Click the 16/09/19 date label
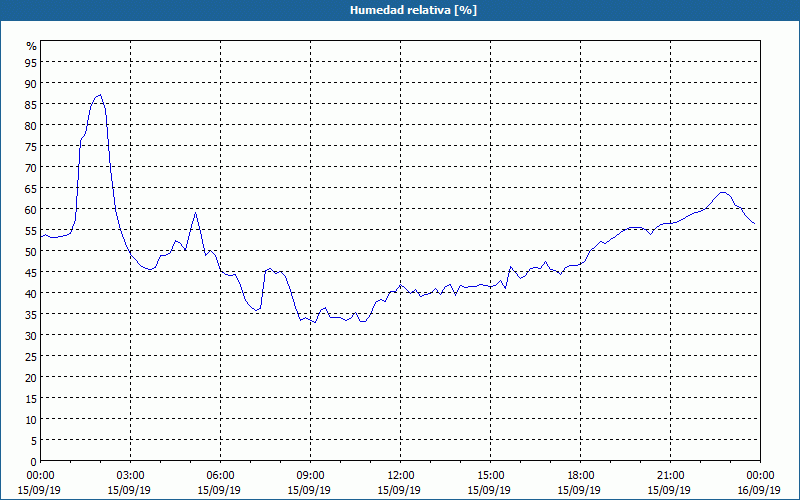The height and width of the screenshot is (500, 800). [759, 490]
